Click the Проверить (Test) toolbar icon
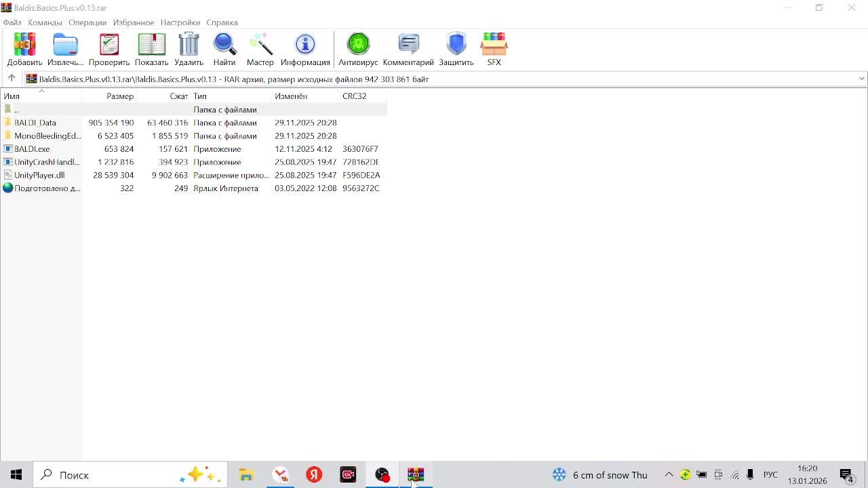The height and width of the screenshot is (488, 868). 108,49
